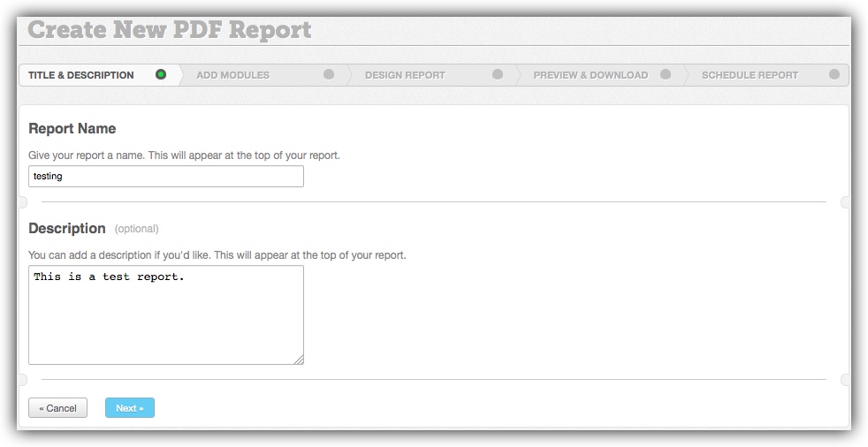Proceed with the Next button

130,408
